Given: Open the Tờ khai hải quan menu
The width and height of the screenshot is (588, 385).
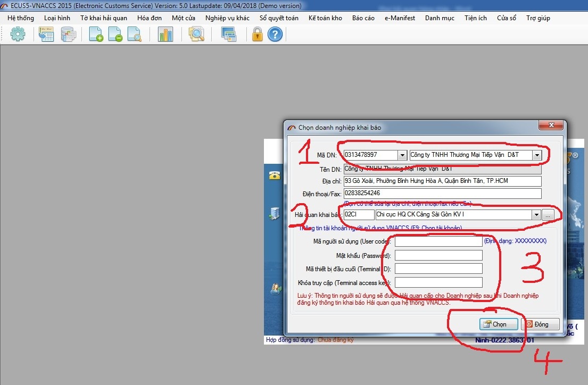Looking at the screenshot, I should [104, 18].
